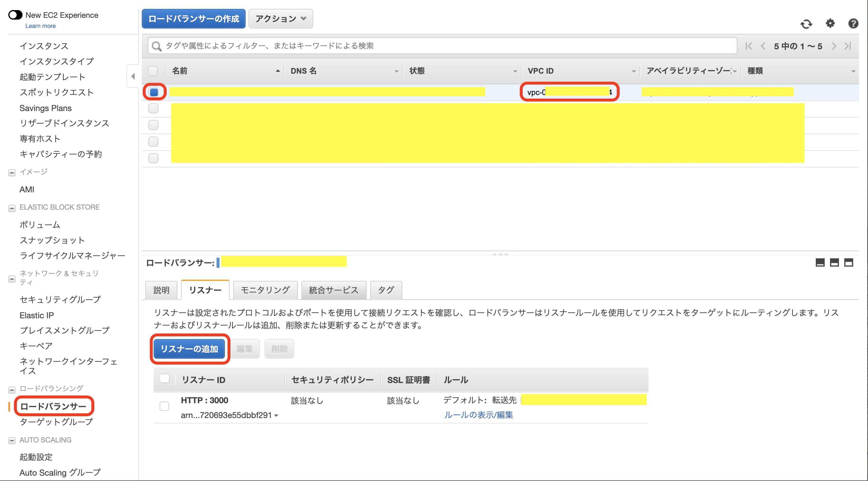Click the filter search input field

[x=442, y=45]
